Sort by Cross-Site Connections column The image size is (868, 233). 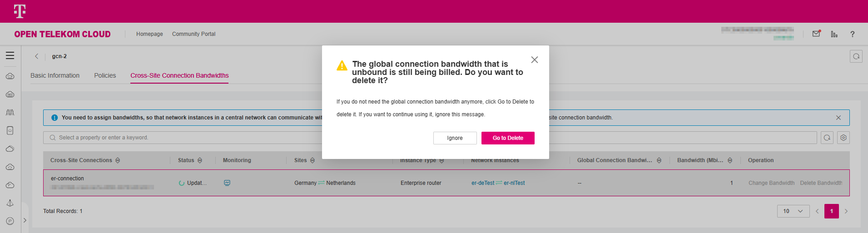point(118,160)
